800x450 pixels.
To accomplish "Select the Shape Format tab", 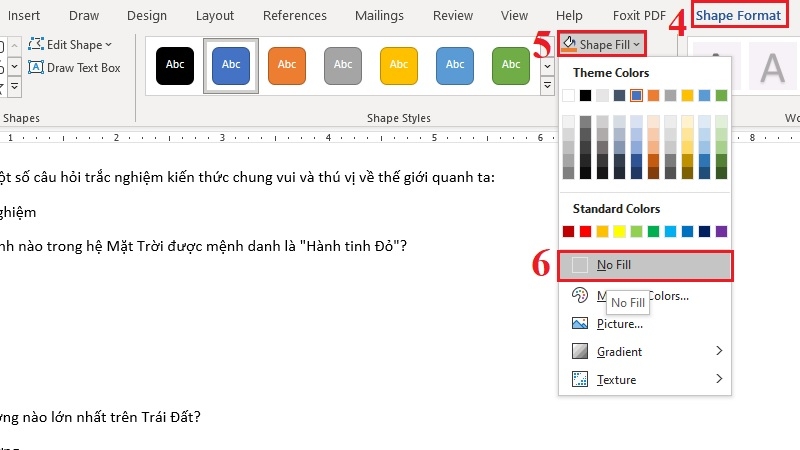I will tap(738, 16).
